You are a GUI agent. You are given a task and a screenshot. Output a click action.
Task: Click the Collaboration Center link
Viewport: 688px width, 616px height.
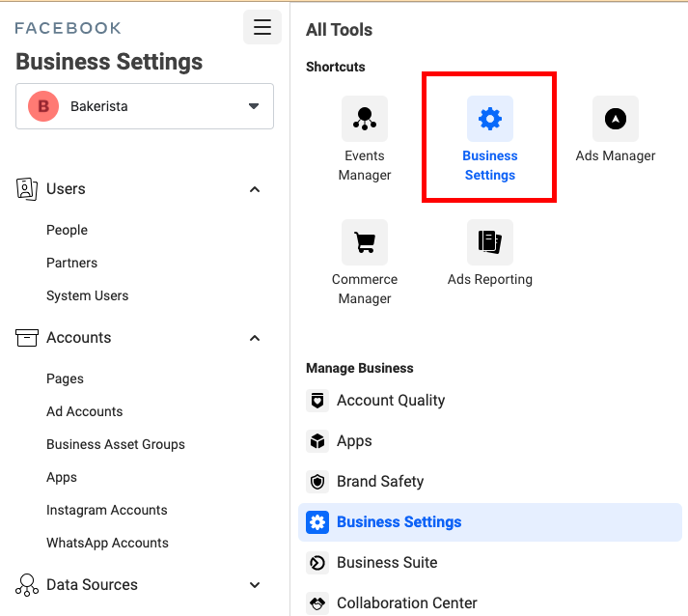[407, 603]
